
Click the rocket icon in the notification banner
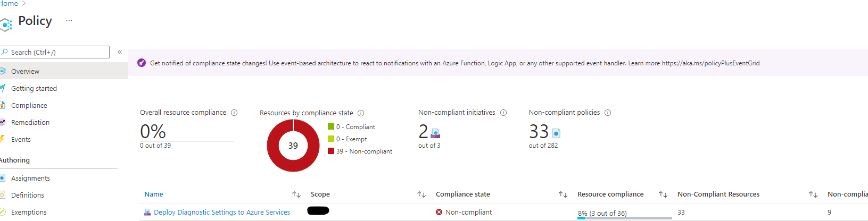tap(141, 63)
